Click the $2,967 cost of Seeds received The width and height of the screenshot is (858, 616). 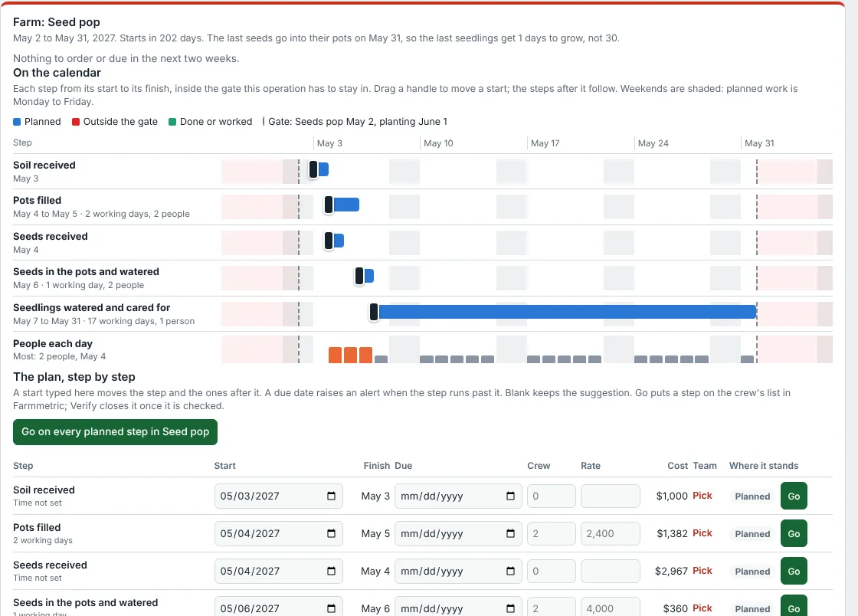[x=671, y=571]
